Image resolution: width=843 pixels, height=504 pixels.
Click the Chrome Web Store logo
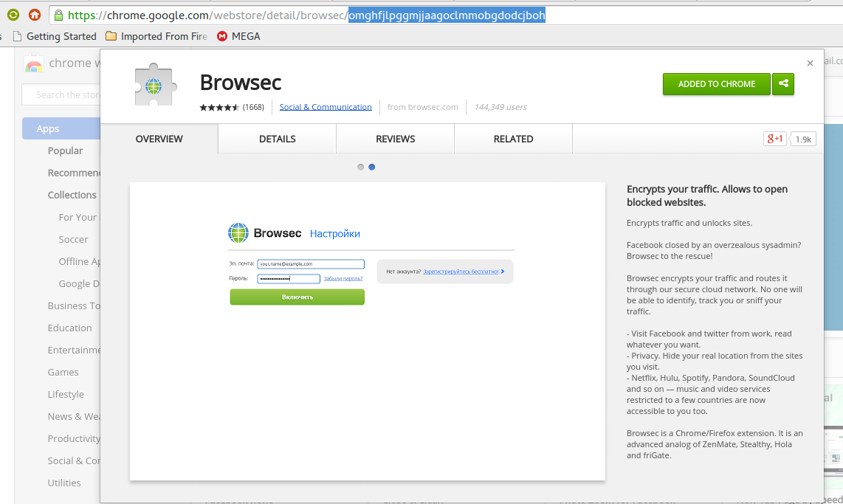pyautogui.click(x=34, y=64)
